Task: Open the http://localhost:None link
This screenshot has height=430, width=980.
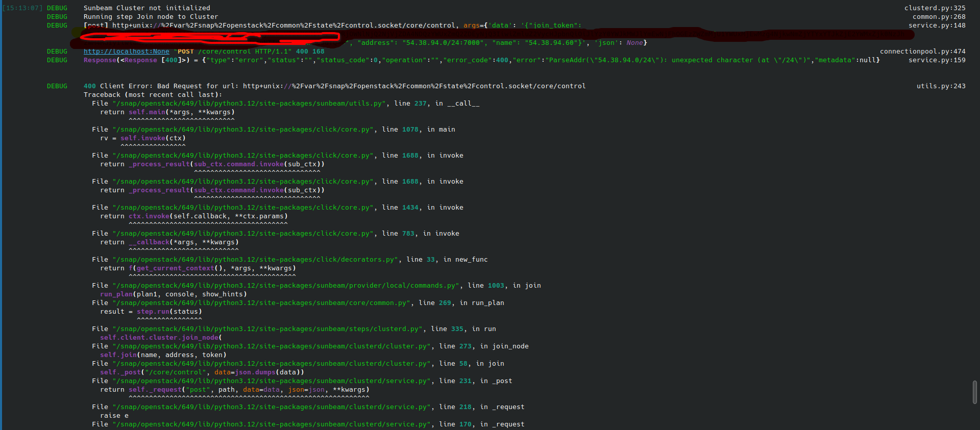Action: click(126, 52)
